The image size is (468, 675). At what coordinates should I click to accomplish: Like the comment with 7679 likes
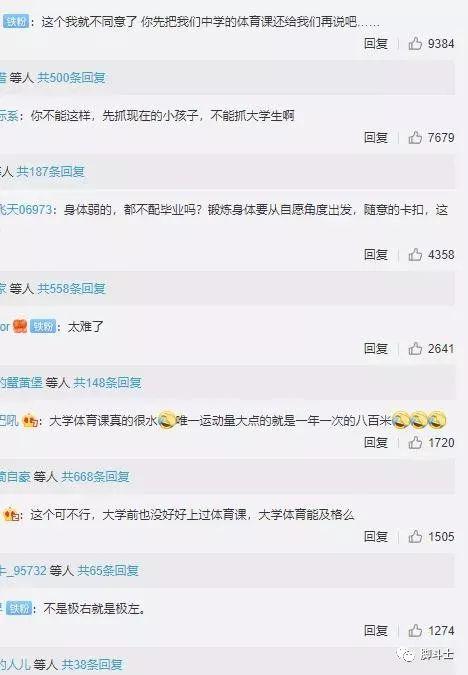click(415, 137)
